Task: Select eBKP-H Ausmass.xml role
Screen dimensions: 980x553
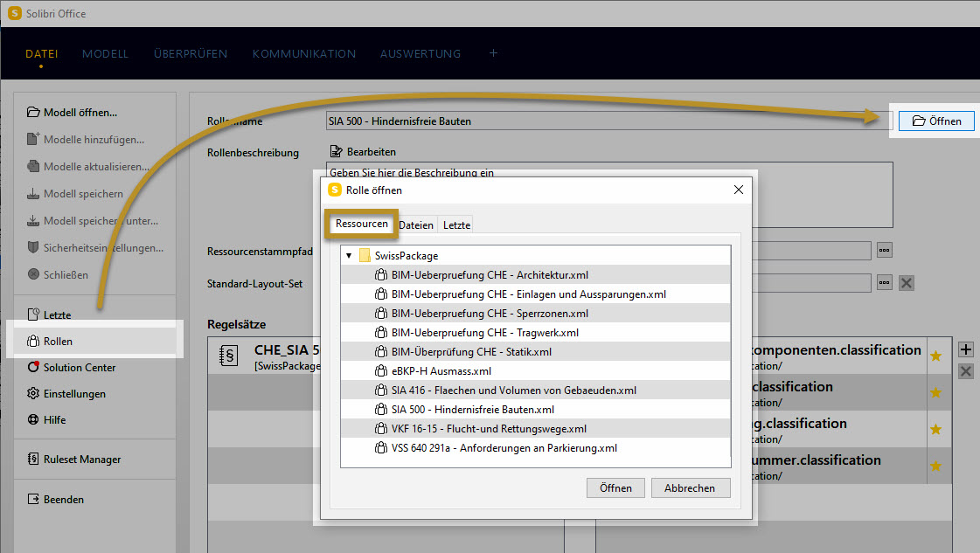Action: [536, 371]
